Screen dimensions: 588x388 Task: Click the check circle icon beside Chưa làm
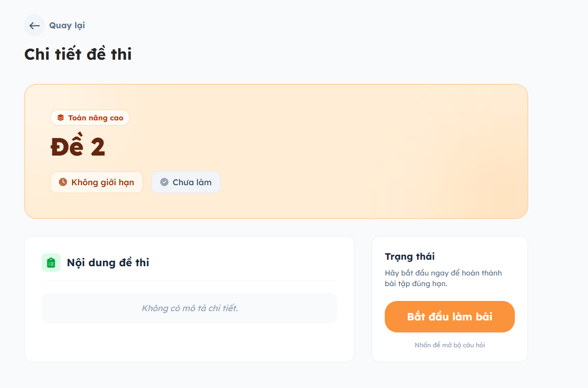(x=164, y=182)
